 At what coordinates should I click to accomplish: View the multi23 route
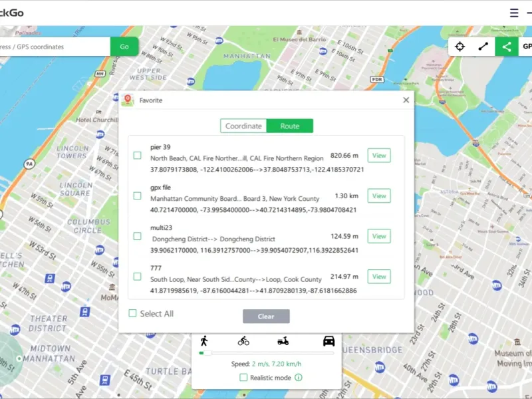(379, 236)
